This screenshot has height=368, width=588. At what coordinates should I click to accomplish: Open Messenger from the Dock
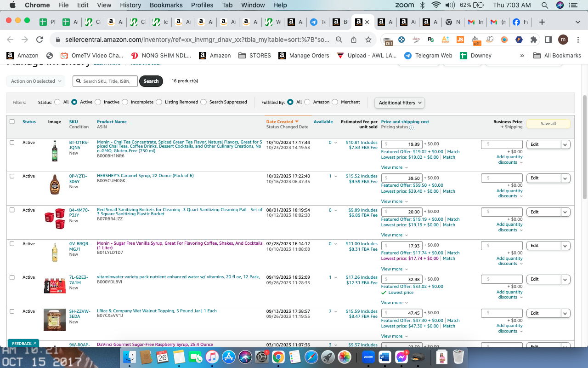tap(401, 357)
